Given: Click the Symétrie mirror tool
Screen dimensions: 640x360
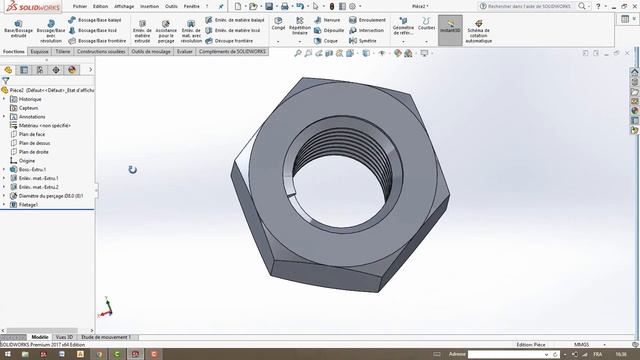Looking at the screenshot, I should coord(363,41).
